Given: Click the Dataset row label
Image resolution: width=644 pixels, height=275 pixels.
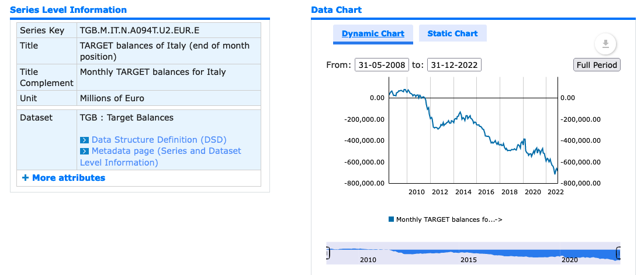Looking at the screenshot, I should coord(36,118).
